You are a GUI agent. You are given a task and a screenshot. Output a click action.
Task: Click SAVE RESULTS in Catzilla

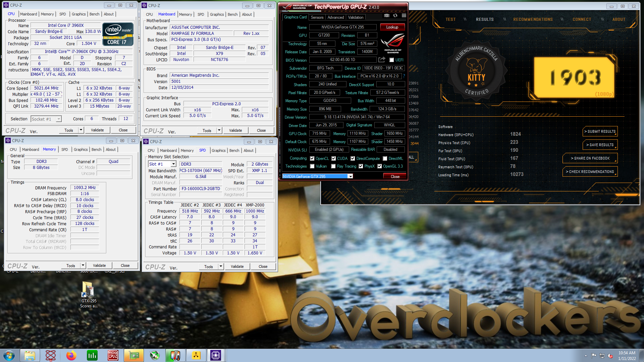(600, 145)
